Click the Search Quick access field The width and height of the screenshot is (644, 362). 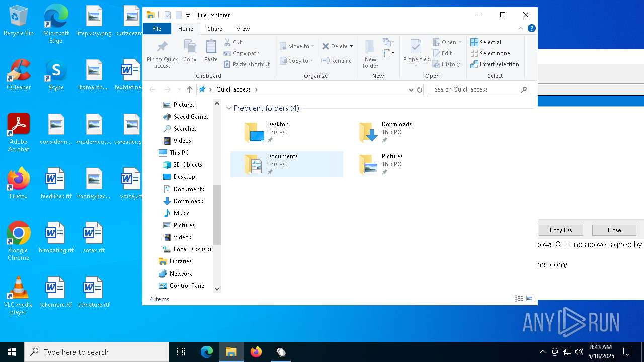click(480, 89)
